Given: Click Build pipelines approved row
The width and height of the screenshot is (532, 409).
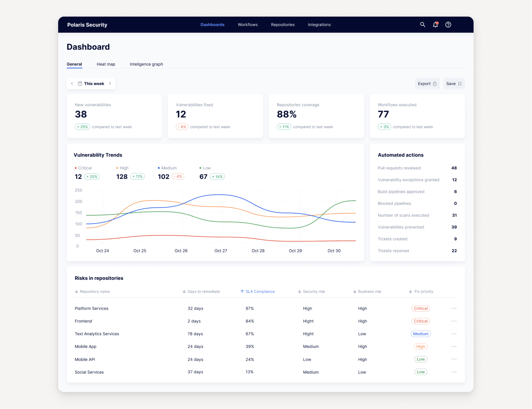Looking at the screenshot, I should (417, 191).
